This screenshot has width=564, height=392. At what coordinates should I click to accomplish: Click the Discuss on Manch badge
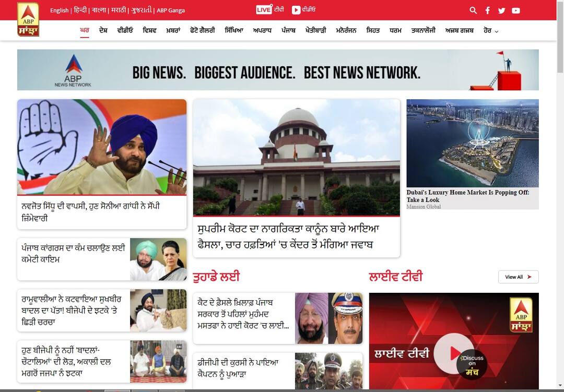coord(472,364)
